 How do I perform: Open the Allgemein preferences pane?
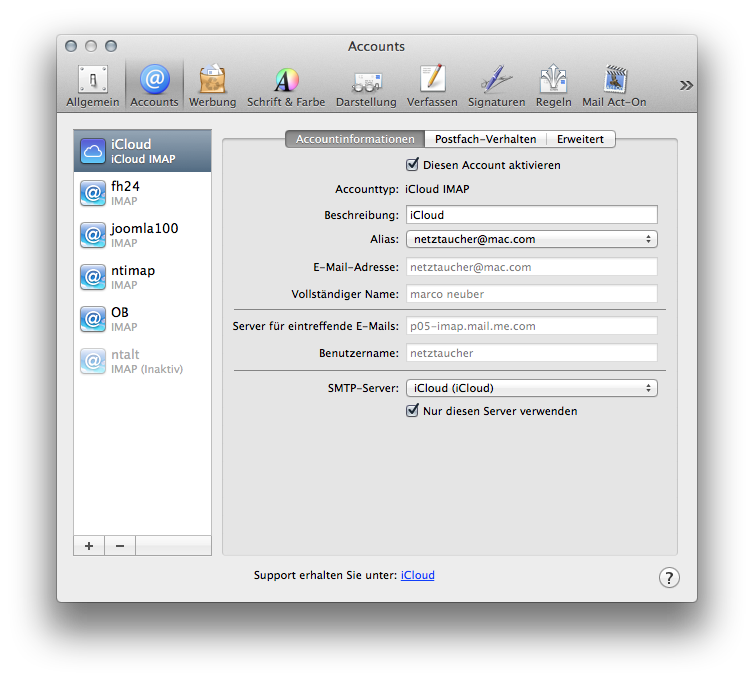tap(93, 86)
